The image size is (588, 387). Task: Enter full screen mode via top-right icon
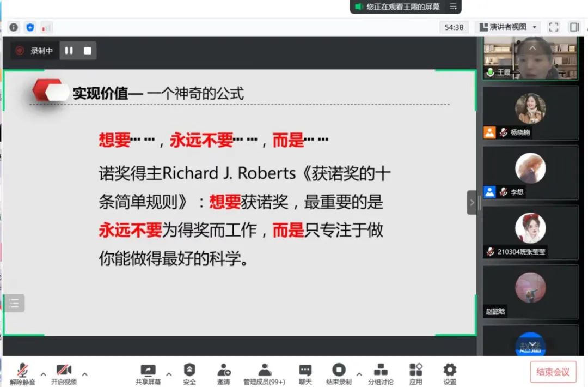[554, 27]
